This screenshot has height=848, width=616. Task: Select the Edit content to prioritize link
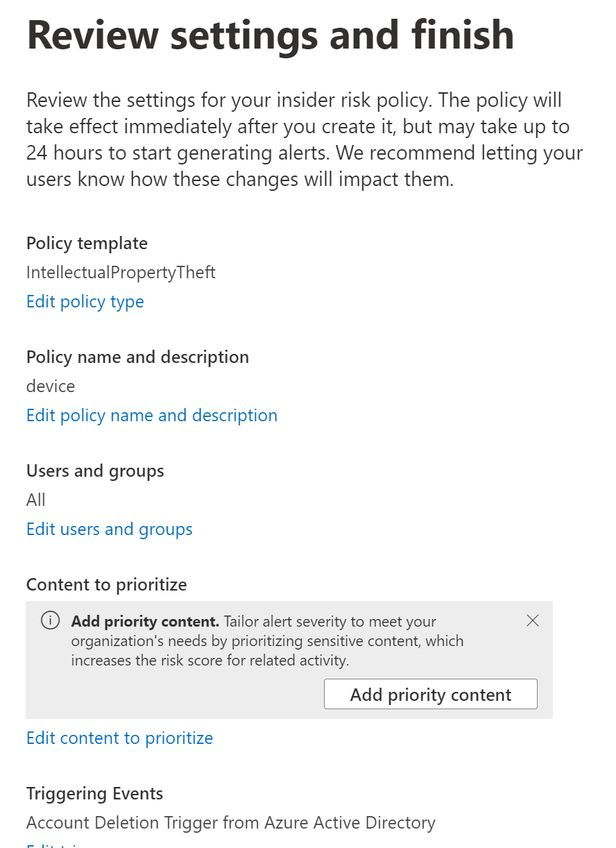[x=119, y=738]
